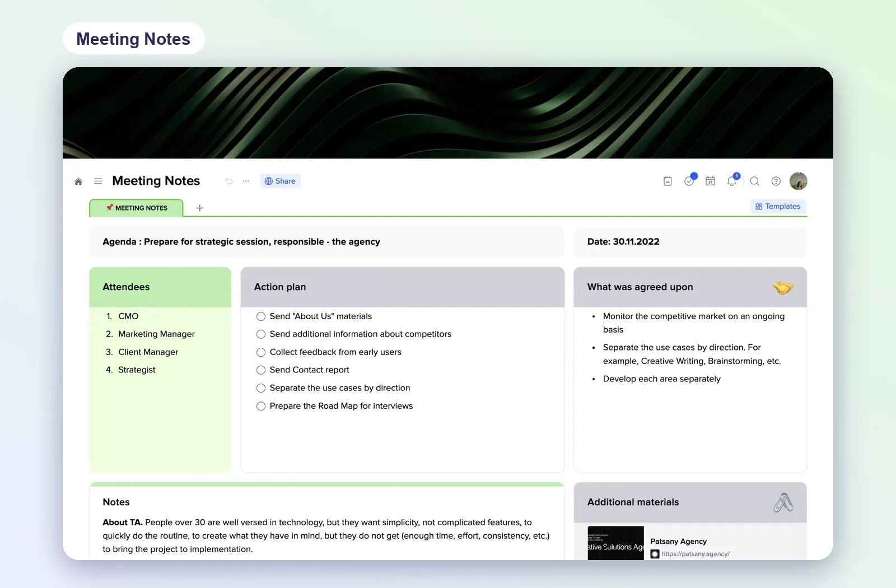Add a new tab with plus icon

199,208
